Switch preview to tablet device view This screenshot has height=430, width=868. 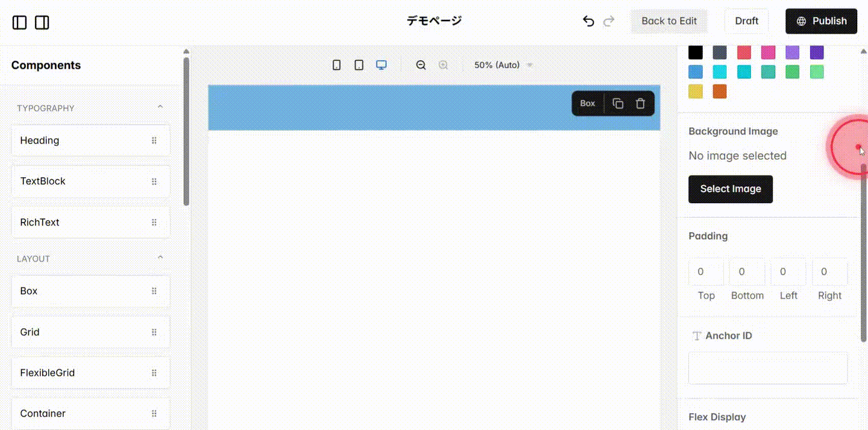click(x=359, y=65)
